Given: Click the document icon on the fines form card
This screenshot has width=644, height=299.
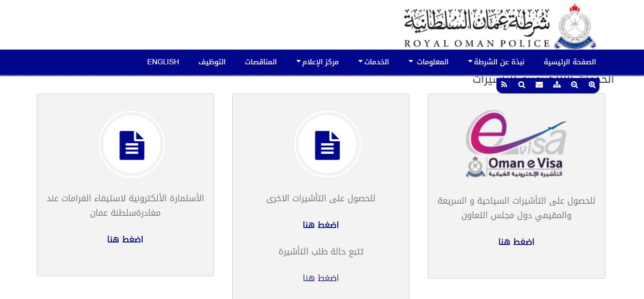Looking at the screenshot, I should pos(132,144).
